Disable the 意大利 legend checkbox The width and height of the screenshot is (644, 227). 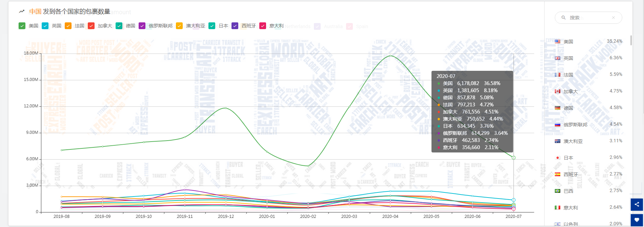(x=263, y=26)
